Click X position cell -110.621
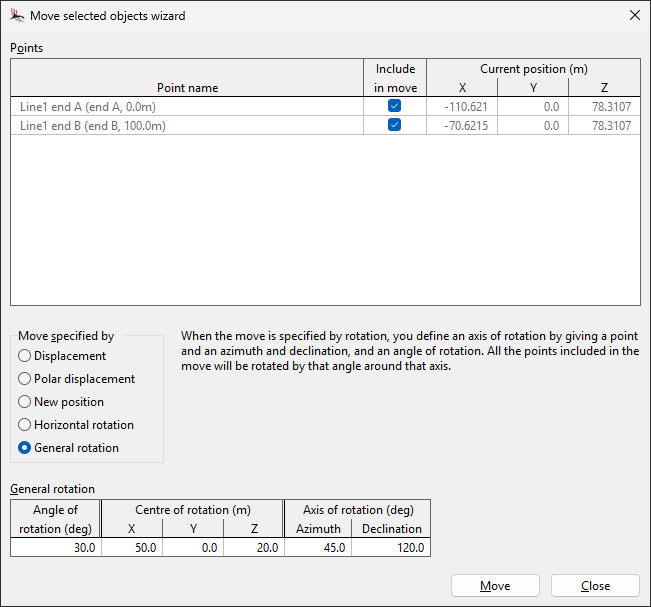651x607 pixels. coord(462,107)
